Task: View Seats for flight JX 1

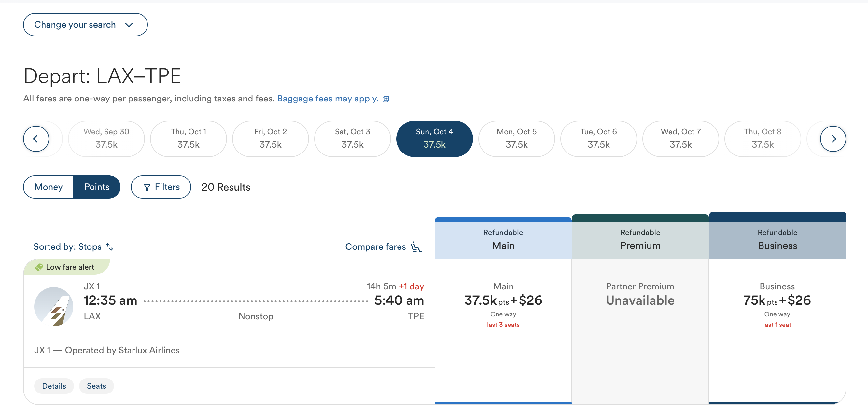Action: (x=96, y=386)
